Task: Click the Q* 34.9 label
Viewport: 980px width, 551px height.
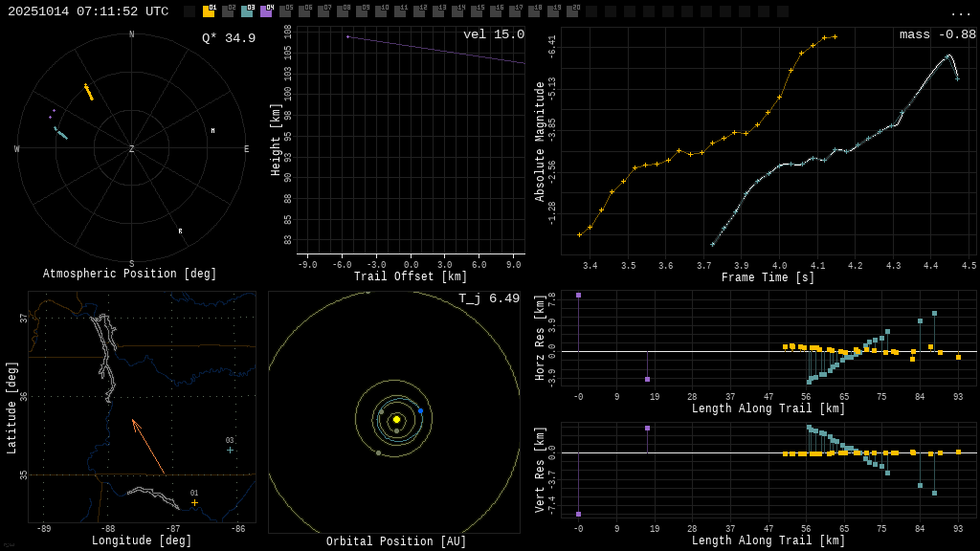Action: [229, 38]
